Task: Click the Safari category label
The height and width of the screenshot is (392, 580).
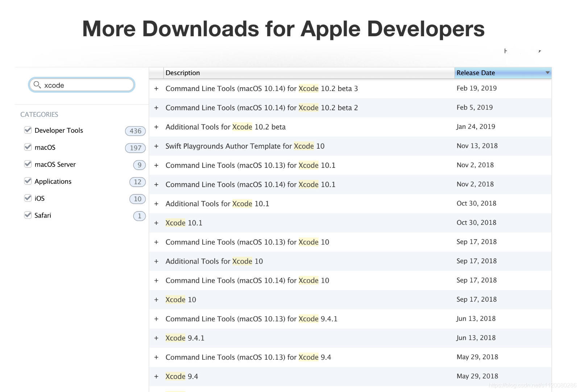Action: click(43, 215)
